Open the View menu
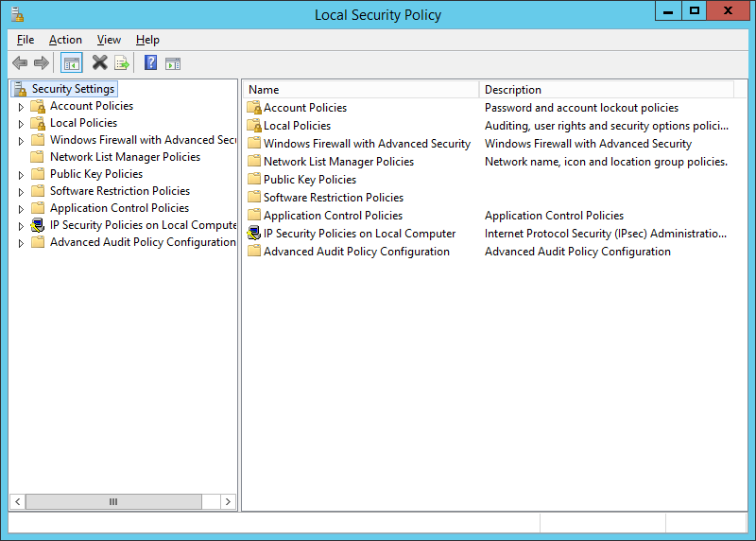Viewport: 756px width, 541px height. point(109,40)
